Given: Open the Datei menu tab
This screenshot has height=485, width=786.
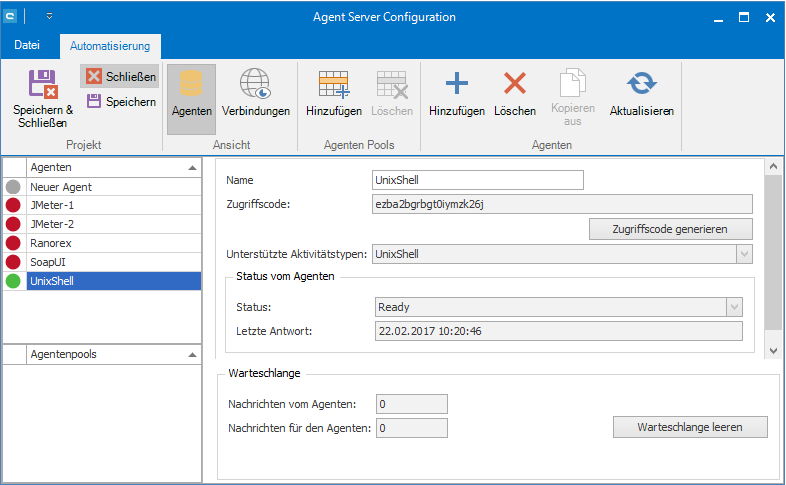Looking at the screenshot, I should tap(28, 46).
